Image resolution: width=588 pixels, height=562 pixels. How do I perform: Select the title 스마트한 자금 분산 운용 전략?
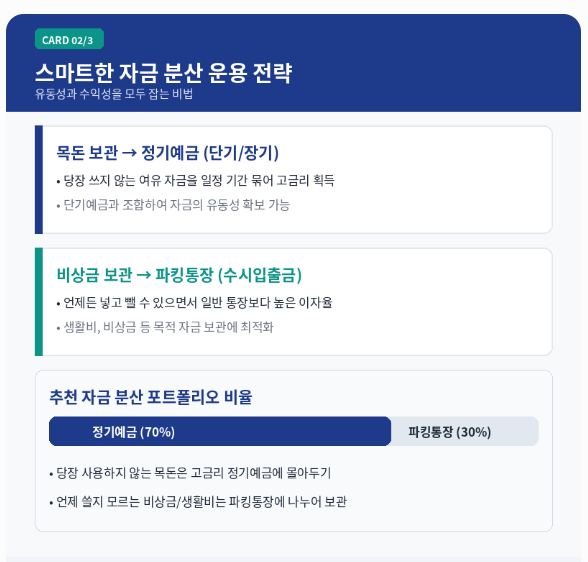coord(164,72)
